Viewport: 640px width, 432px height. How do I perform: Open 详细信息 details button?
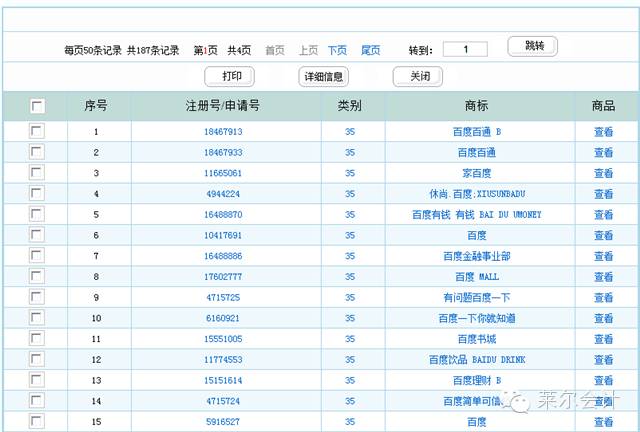[324, 77]
